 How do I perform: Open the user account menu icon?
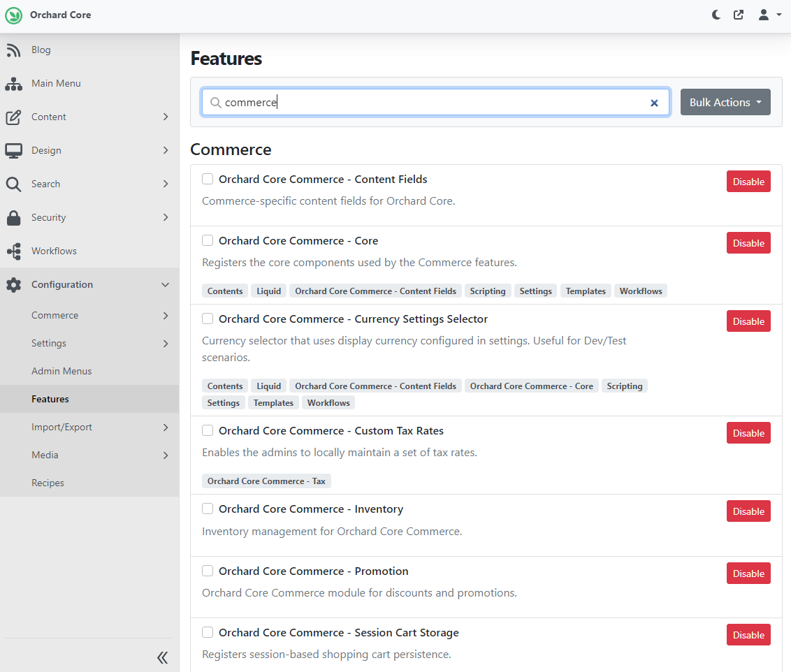tap(764, 15)
